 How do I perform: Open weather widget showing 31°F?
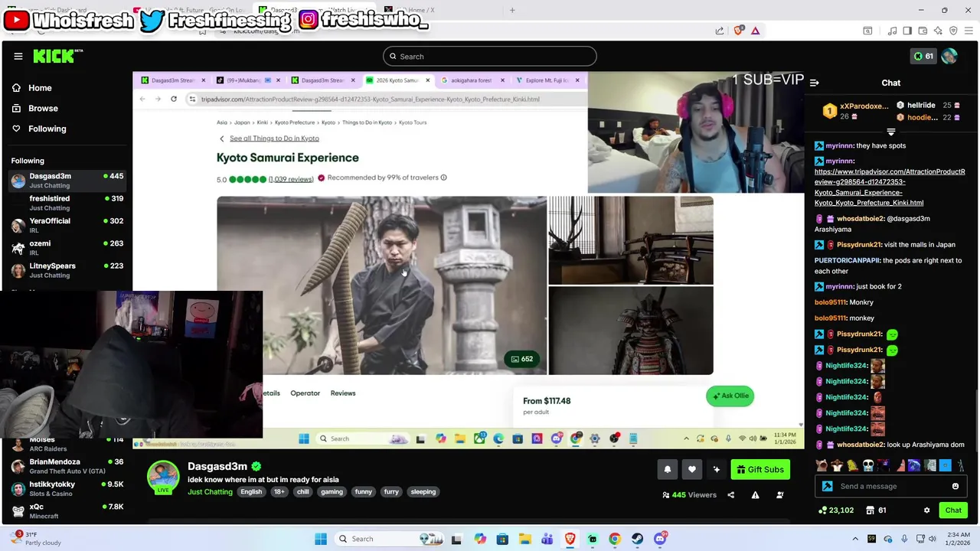[34, 539]
